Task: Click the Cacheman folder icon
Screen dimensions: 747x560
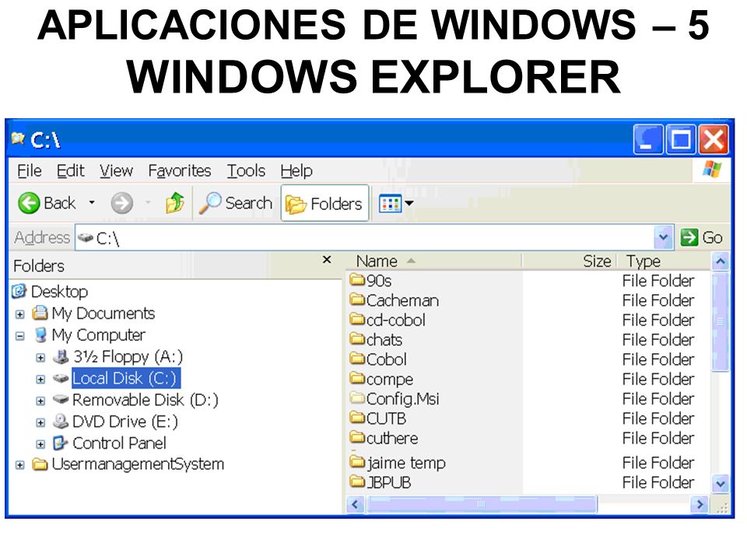Action: [x=357, y=299]
